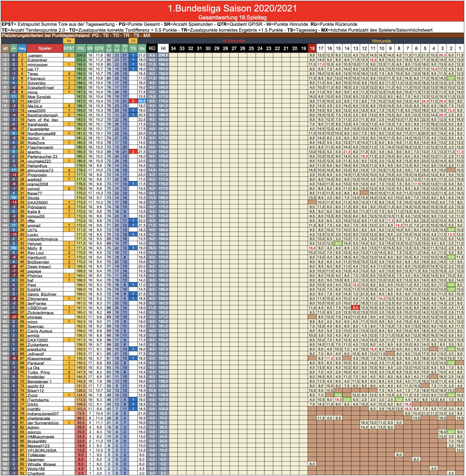Image resolution: width=466 pixels, height=476 pixels.
Task: Select the "Rückrunde" section label
Action: pyautogui.click(x=234, y=41)
